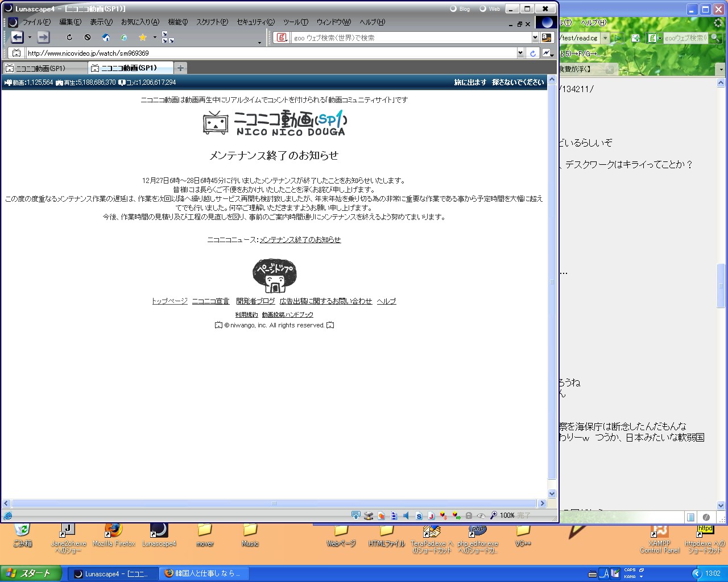The image size is (728, 582).
Task: Click the search magnifier in background browser
Action: (715, 38)
